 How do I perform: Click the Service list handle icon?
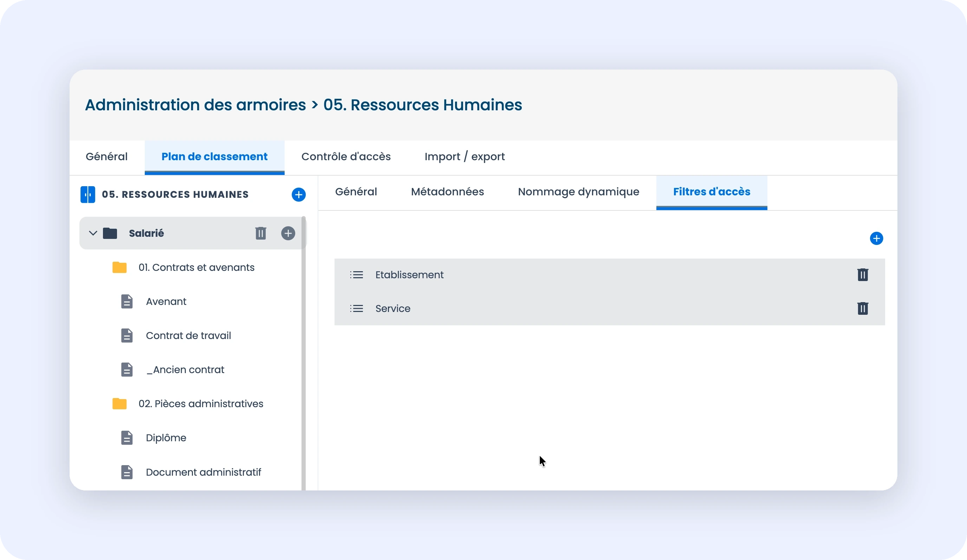[357, 308]
